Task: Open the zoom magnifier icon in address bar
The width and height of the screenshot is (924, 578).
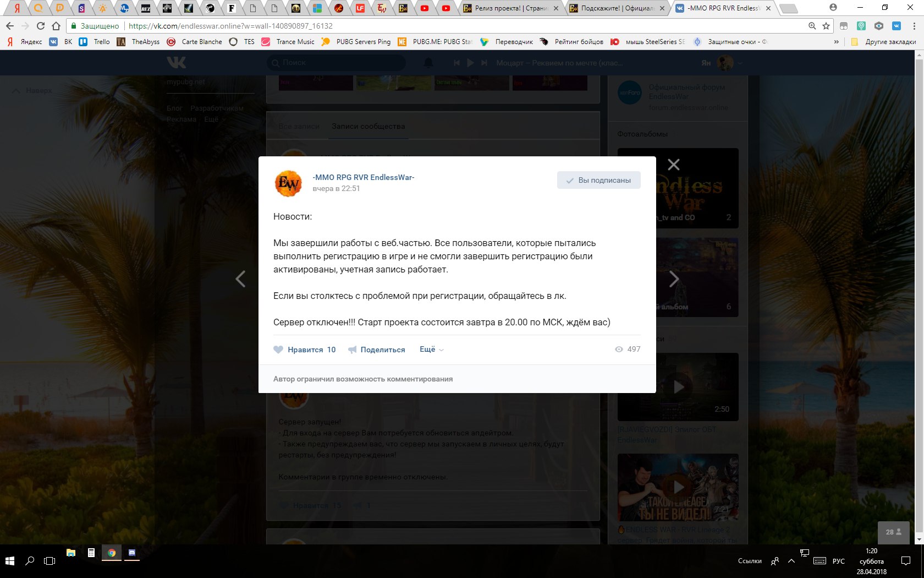Action: click(x=812, y=26)
